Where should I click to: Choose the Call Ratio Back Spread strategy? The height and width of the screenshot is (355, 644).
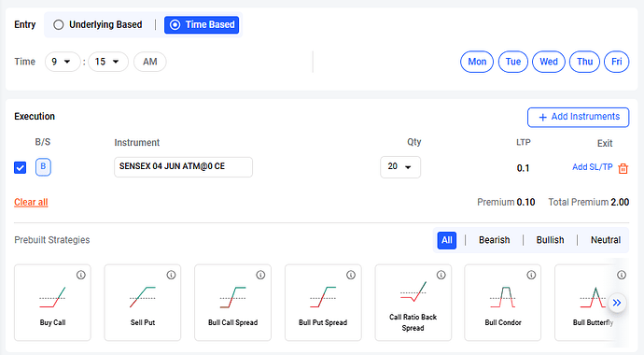(413, 303)
